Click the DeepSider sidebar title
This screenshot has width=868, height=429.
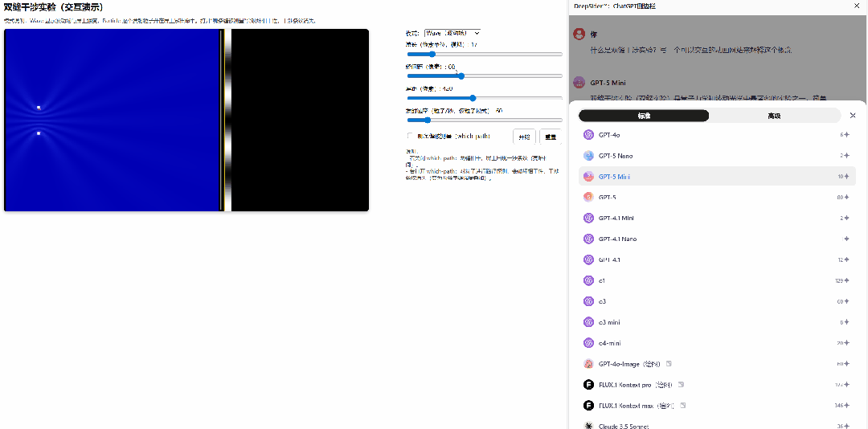[615, 6]
